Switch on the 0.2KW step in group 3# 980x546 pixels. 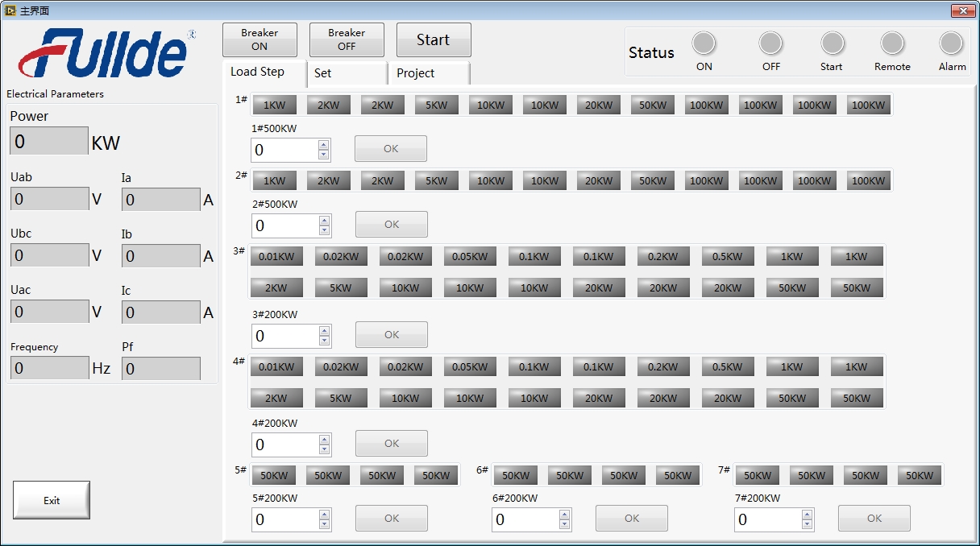663,257
